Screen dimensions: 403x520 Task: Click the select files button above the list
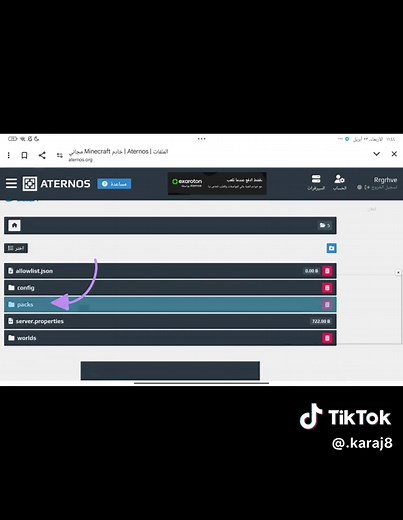click(16, 248)
